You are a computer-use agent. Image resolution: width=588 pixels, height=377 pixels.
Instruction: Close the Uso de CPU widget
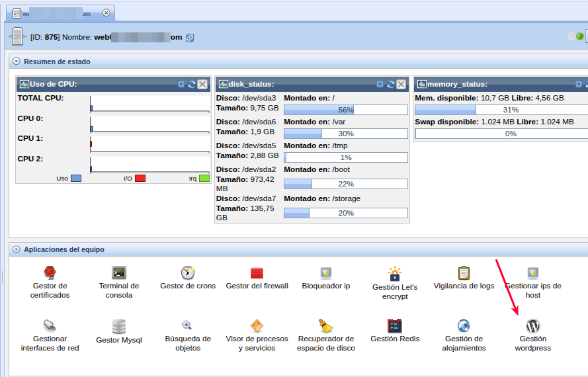pos(203,84)
